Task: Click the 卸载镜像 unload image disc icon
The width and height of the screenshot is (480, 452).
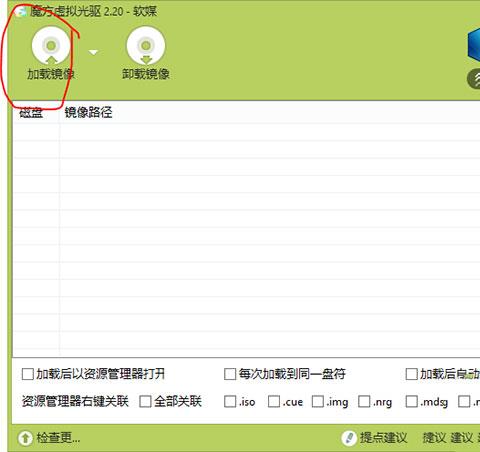Action: click(x=146, y=46)
